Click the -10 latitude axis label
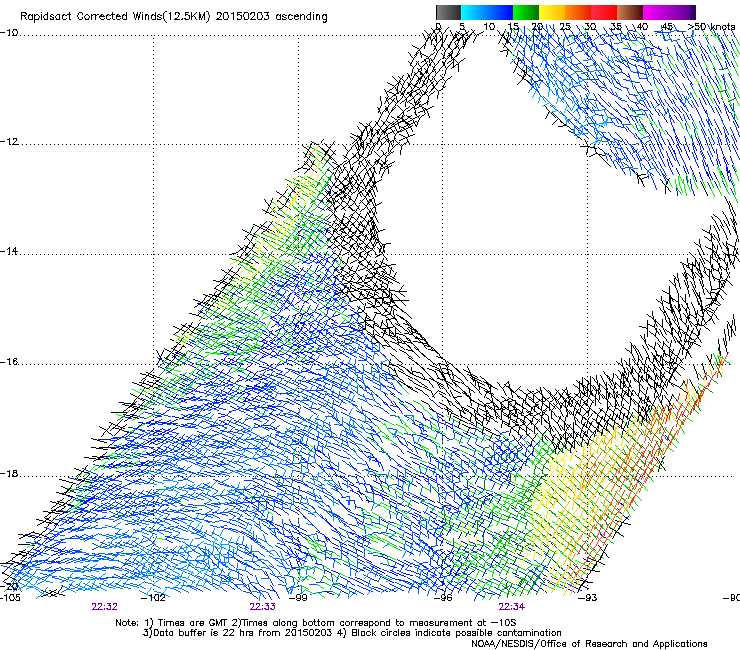The height and width of the screenshot is (650, 740). (x=9, y=33)
